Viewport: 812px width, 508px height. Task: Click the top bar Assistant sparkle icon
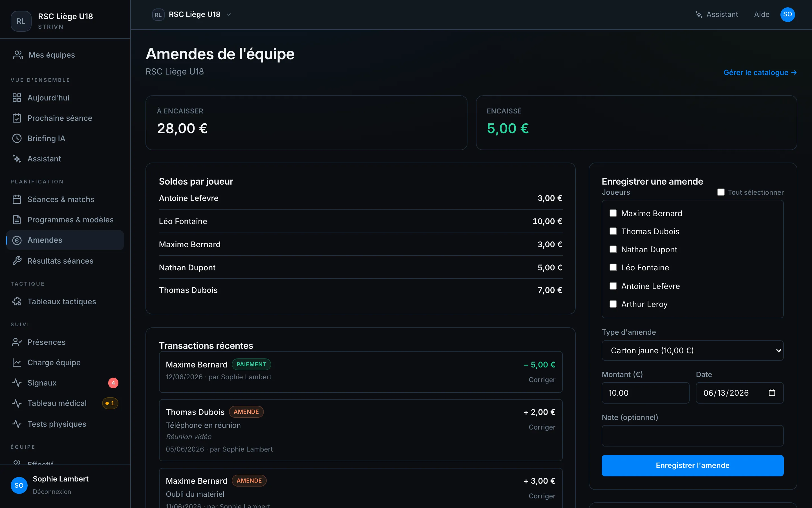(699, 14)
